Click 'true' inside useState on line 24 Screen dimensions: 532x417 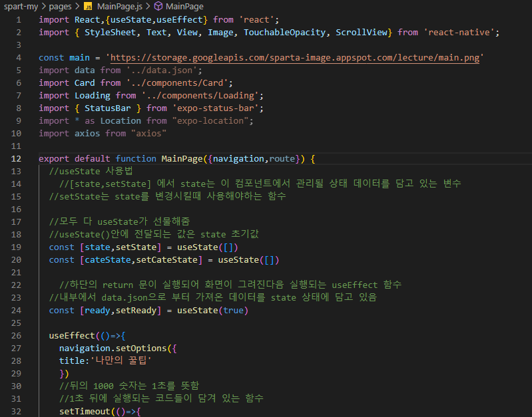[233, 311]
